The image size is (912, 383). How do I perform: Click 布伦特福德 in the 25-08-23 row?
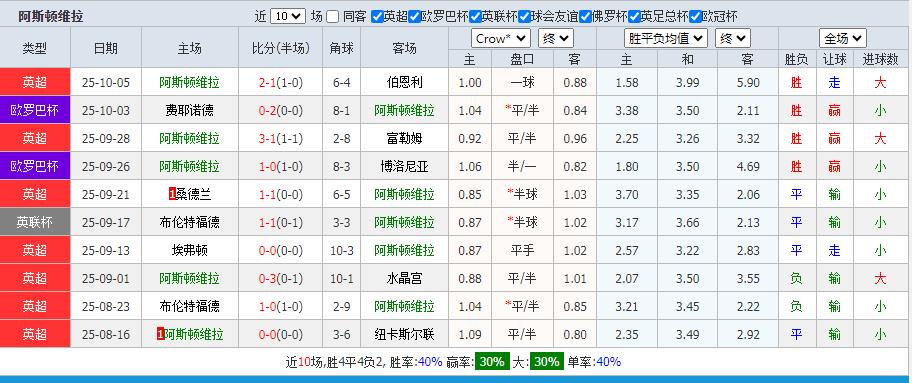(190, 307)
